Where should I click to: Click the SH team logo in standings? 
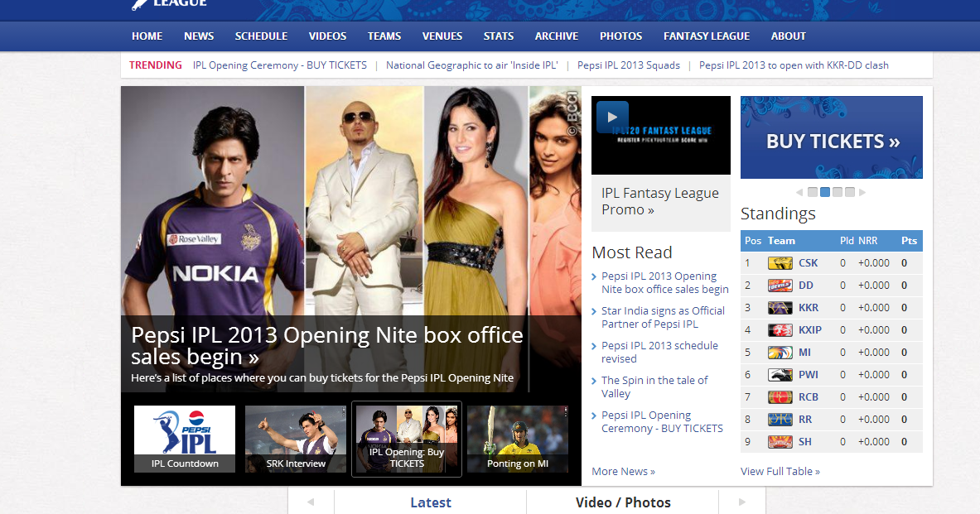point(780,441)
